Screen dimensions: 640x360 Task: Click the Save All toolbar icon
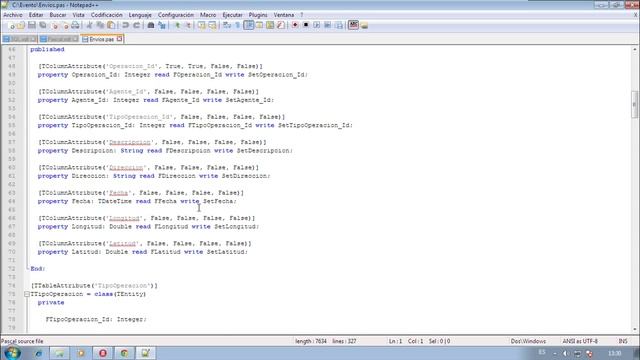click(42, 25)
